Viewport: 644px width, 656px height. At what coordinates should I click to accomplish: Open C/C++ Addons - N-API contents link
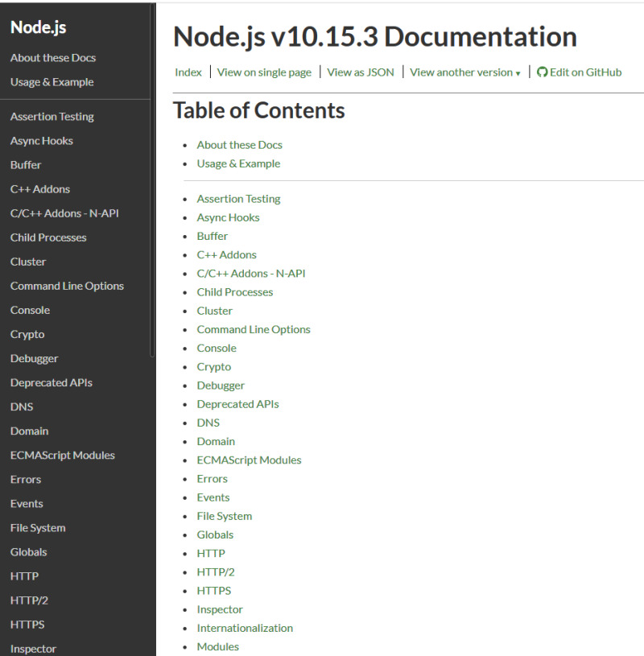[251, 274]
